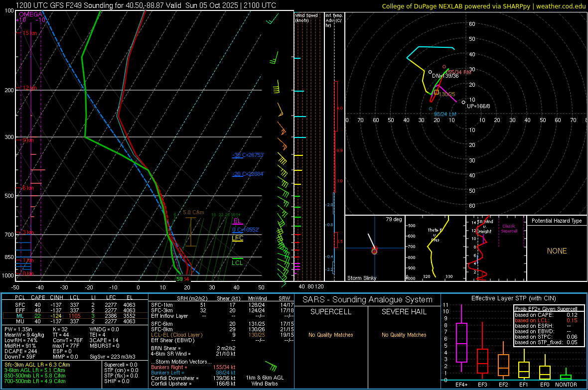588x390 pixels.
Task: Click the College of DuPage NEXLAB credit text
Action: coord(483,6)
